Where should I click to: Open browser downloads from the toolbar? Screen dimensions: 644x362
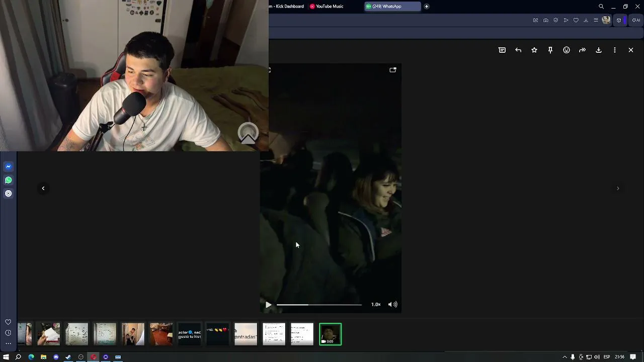click(586, 20)
